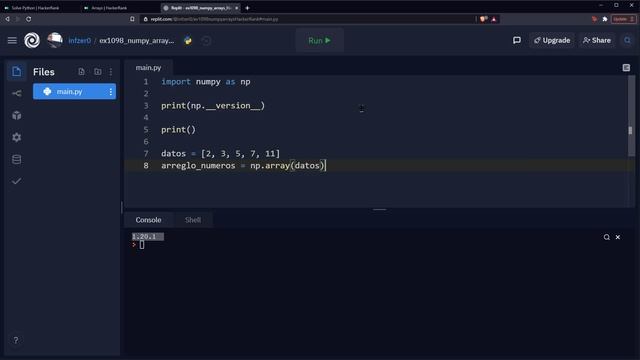Click the bookmark icon in address bar
Image resolution: width=640 pixels, height=360 pixels.
point(132,19)
